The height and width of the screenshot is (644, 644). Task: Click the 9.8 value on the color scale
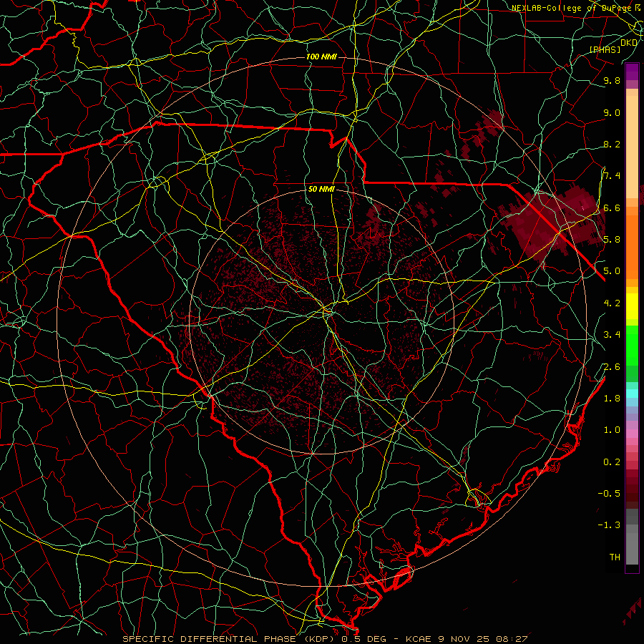coord(612,80)
